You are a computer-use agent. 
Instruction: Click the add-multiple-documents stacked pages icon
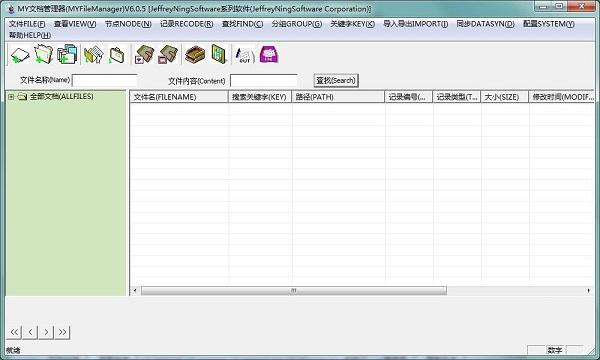tap(67, 54)
